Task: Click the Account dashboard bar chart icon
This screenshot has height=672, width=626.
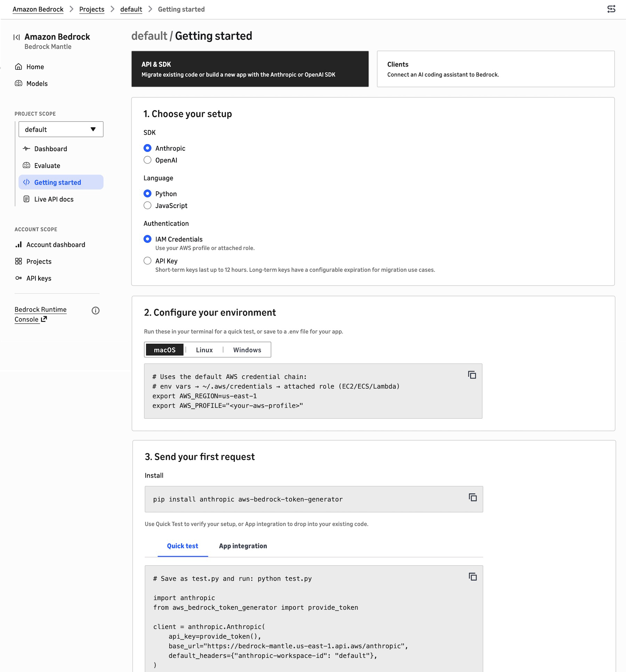Action: coord(18,245)
